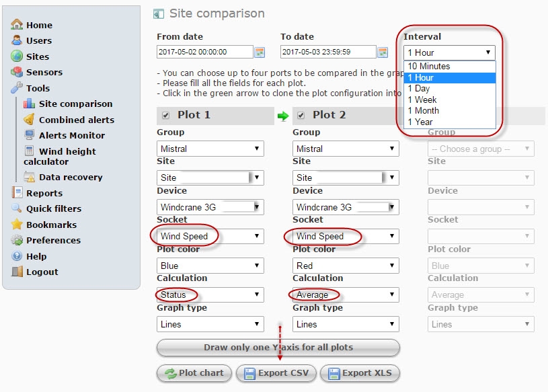
Task: Toggle the Plot 2 checkbox
Action: 301,115
